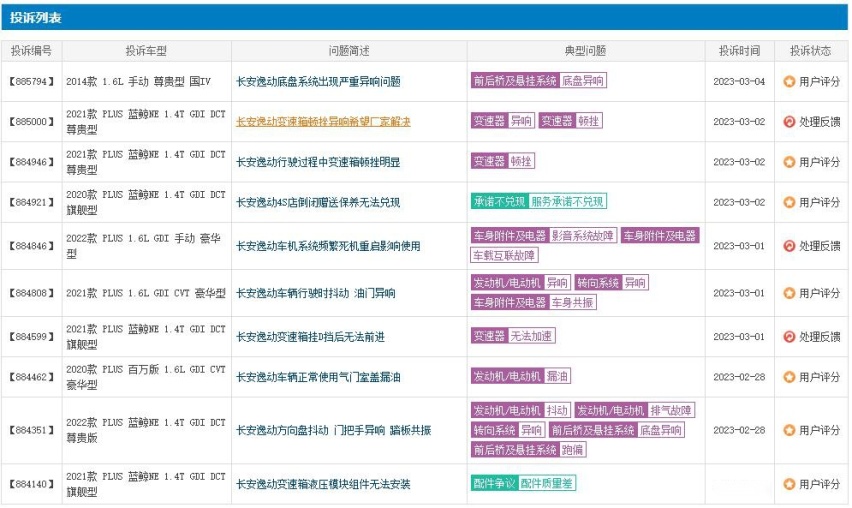Open complaint 长安逸动4S店倒闭赠送保养无法兑现
The height and width of the screenshot is (508, 852).
click(318, 202)
